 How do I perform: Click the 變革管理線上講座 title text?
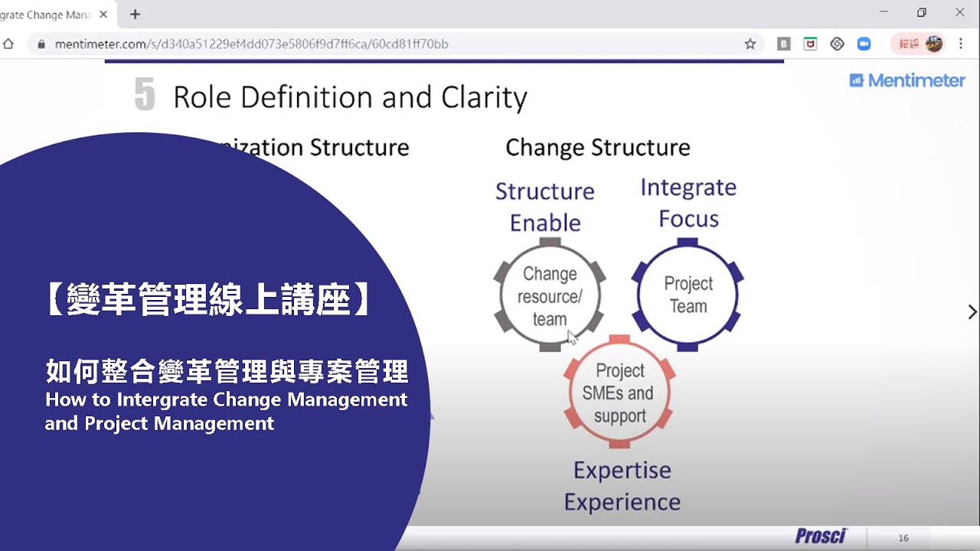coord(208,299)
